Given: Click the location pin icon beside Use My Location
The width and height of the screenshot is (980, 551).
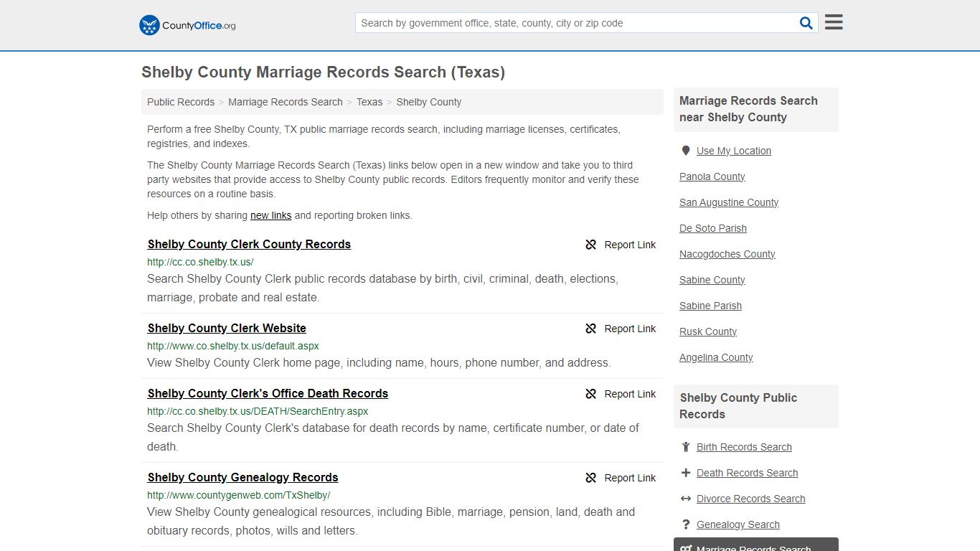Looking at the screenshot, I should [686, 151].
